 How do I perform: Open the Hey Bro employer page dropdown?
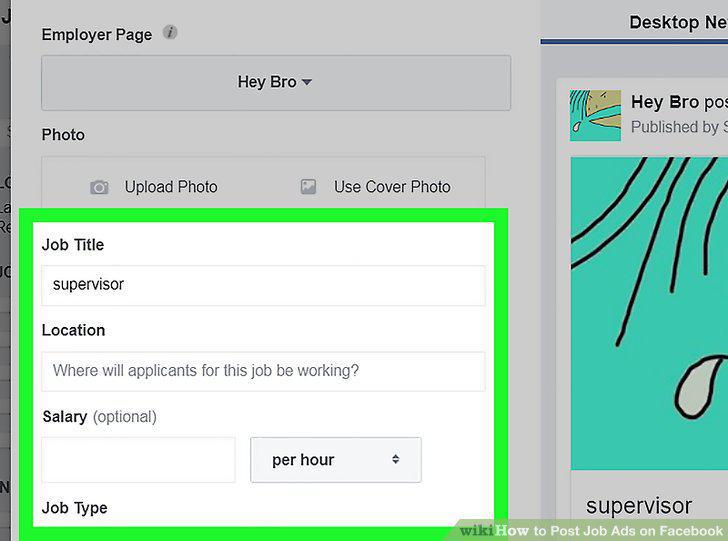(276, 83)
